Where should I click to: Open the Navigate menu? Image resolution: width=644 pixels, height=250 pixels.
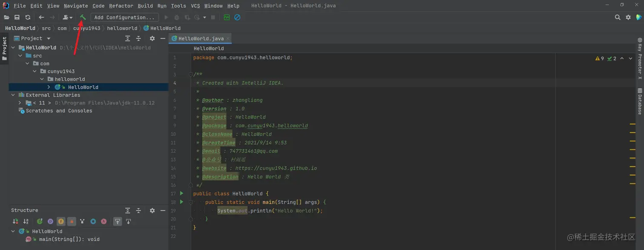76,6
